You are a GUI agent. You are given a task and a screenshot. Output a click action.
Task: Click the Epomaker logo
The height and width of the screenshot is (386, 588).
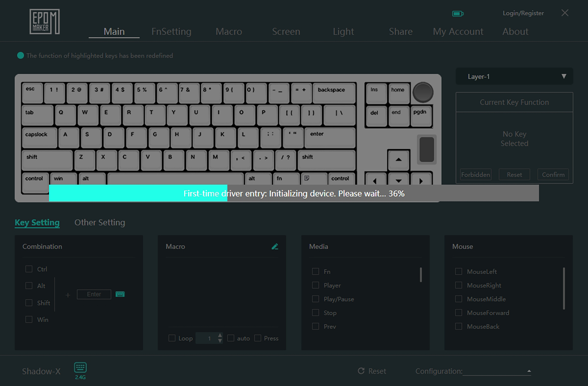point(44,21)
